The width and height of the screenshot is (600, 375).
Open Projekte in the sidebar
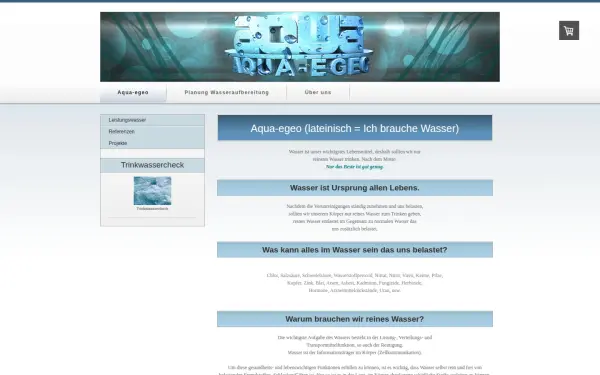point(152,143)
